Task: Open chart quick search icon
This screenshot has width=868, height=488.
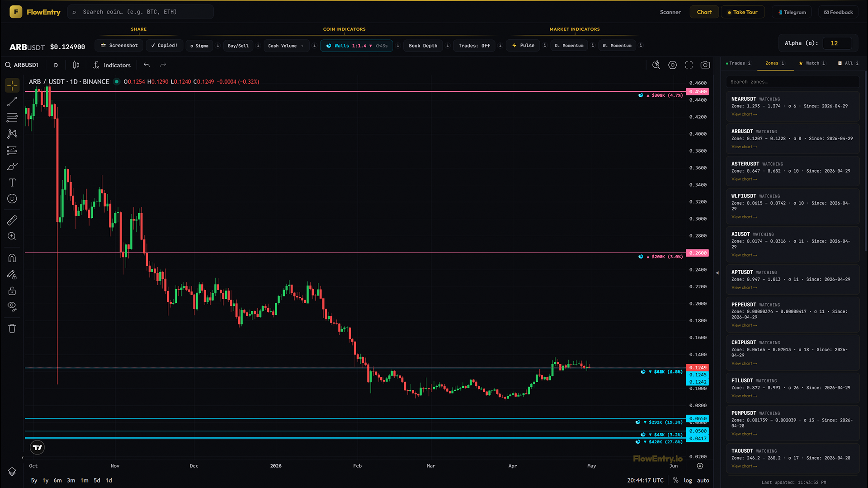Action: [656, 65]
